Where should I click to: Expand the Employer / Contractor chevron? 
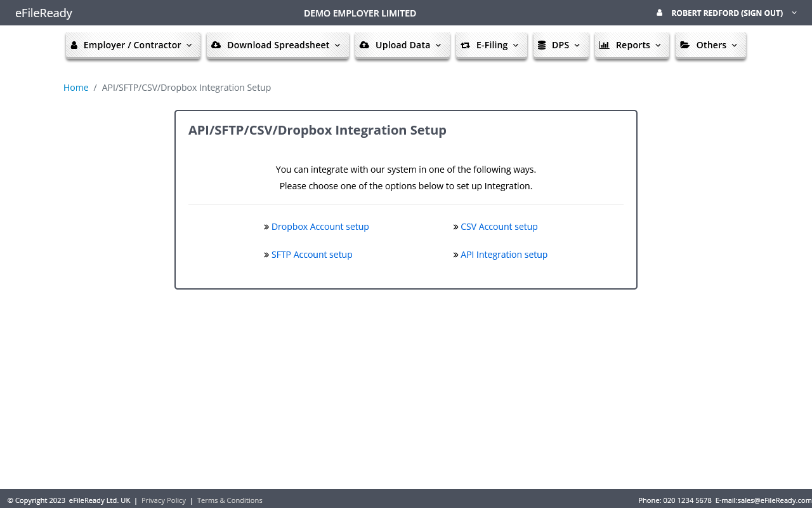point(189,45)
